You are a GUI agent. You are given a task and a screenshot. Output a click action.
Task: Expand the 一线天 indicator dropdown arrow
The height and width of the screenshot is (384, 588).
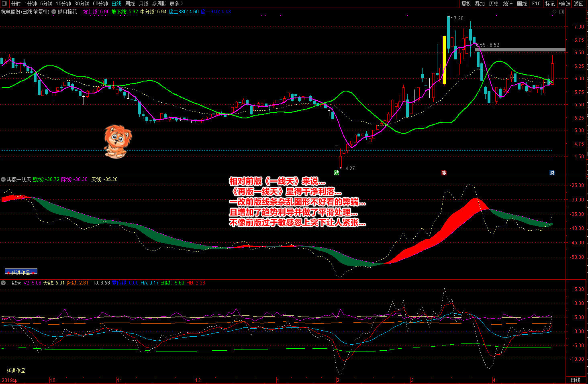(x=3, y=283)
